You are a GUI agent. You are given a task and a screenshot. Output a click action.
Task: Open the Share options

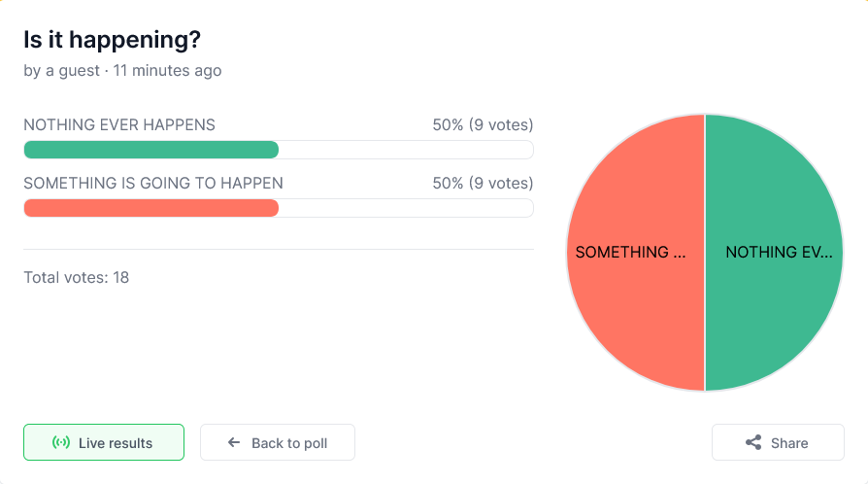coord(778,442)
